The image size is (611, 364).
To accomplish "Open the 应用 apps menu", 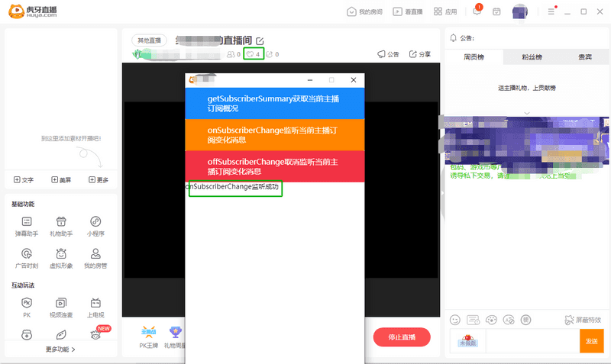I will [x=445, y=11].
